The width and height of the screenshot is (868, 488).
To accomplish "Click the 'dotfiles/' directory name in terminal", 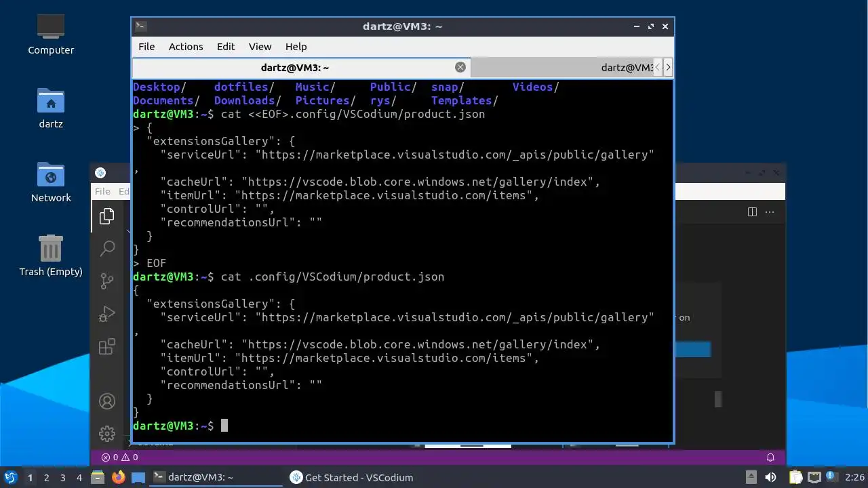I will [244, 87].
